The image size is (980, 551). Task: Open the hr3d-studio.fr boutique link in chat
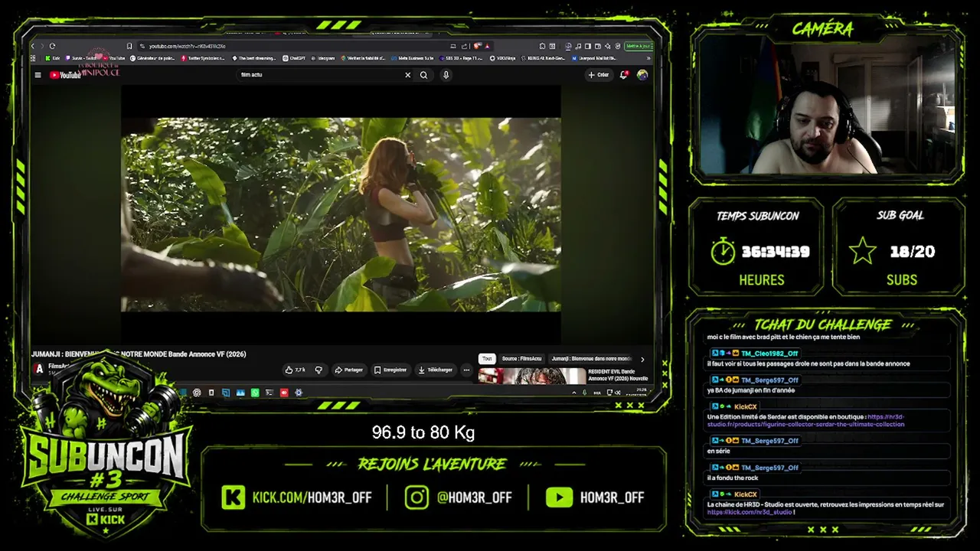coord(806,421)
